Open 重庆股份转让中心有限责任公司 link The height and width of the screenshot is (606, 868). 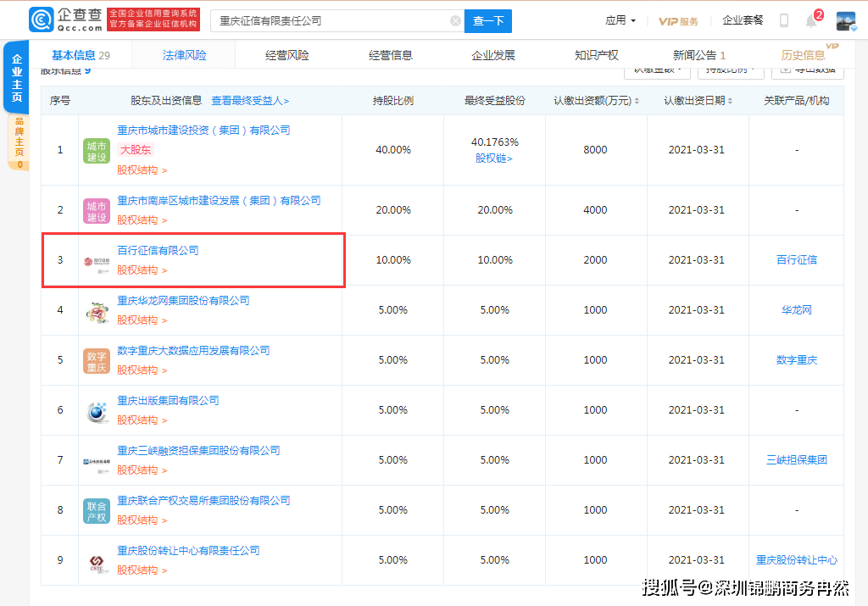point(188,551)
